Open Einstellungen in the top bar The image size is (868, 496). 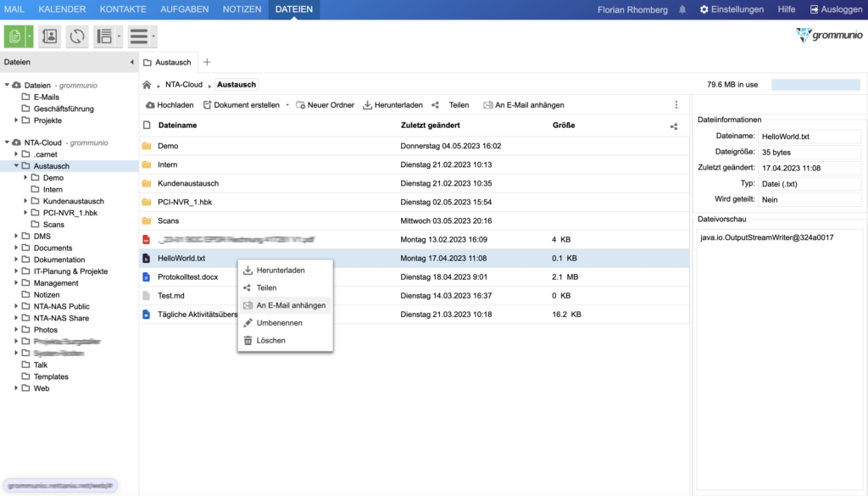732,9
